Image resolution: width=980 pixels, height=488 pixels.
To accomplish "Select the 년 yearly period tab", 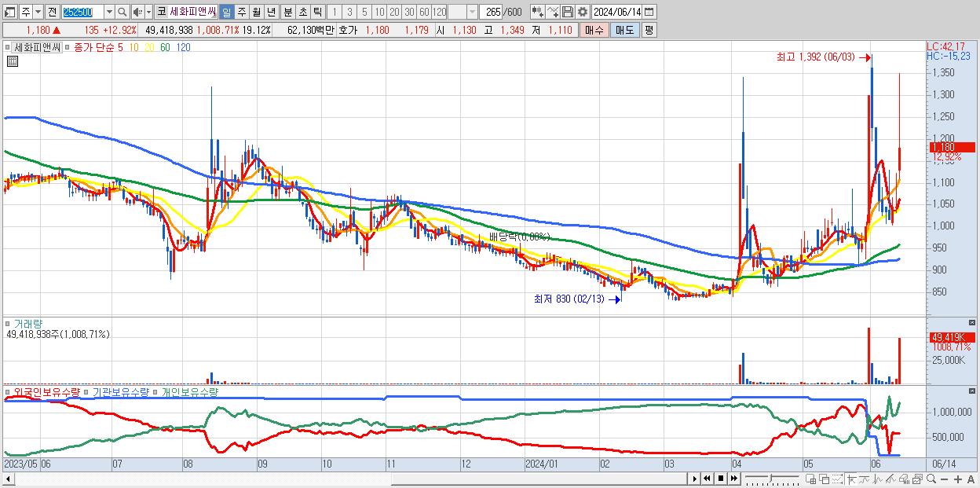I will coord(271,12).
